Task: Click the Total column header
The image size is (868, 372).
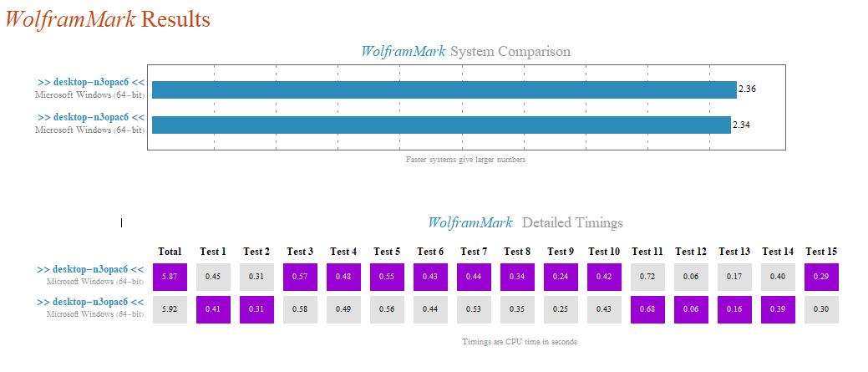Action: (x=170, y=252)
